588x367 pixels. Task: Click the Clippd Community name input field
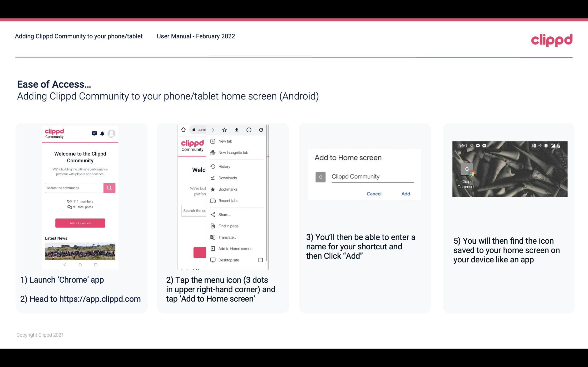(x=372, y=176)
